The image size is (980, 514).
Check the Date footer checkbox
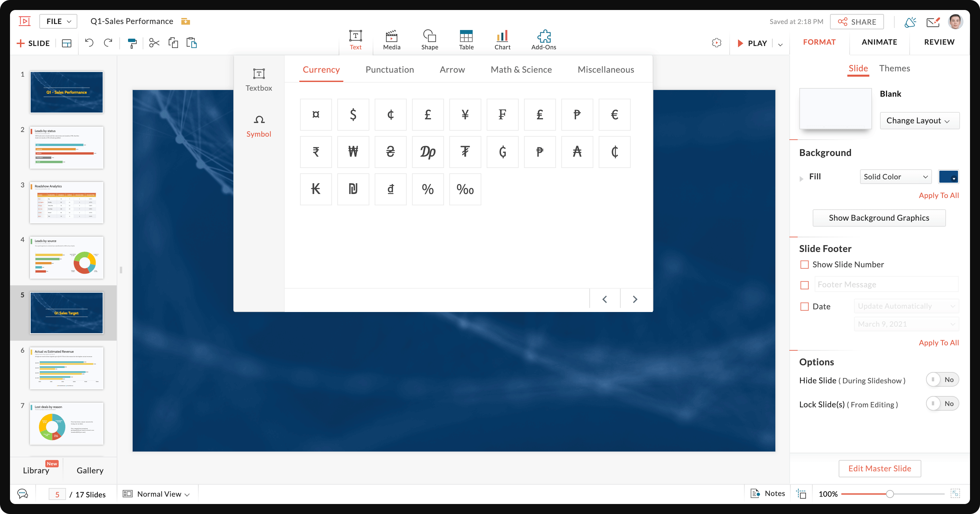804,306
